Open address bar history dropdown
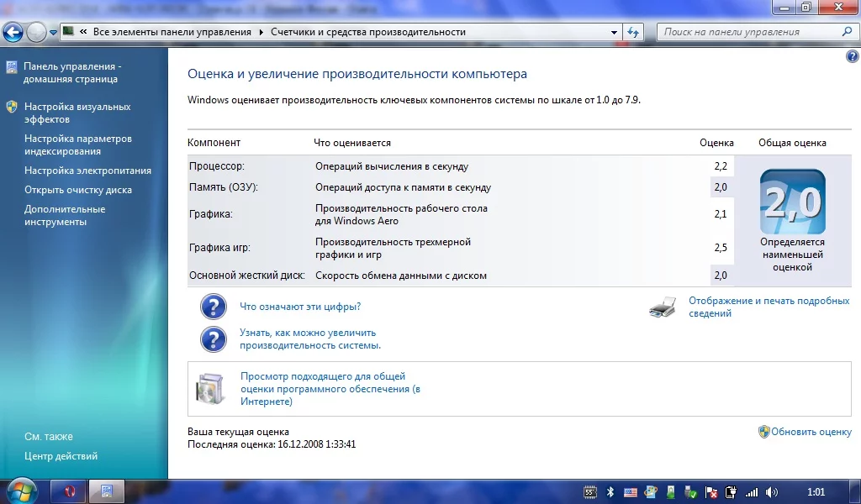This screenshot has height=504, width=861. coord(614,33)
